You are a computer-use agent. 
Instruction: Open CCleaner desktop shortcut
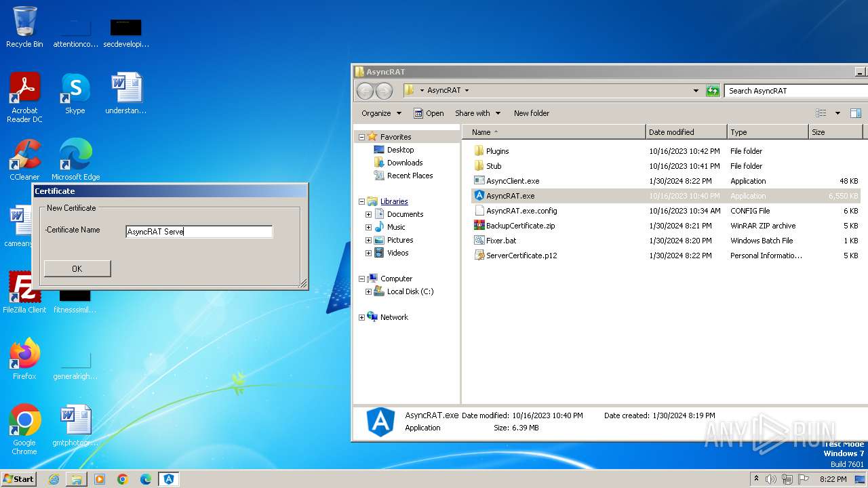click(24, 160)
